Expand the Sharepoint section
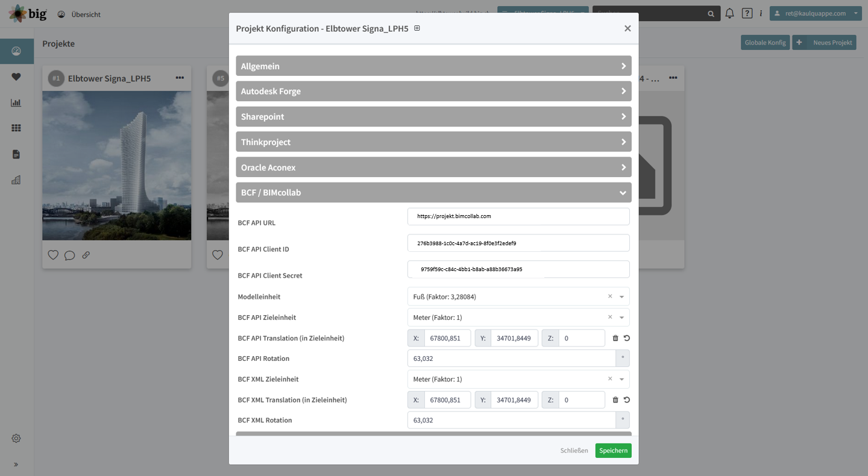Viewport: 868px width, 476px height. coord(433,116)
